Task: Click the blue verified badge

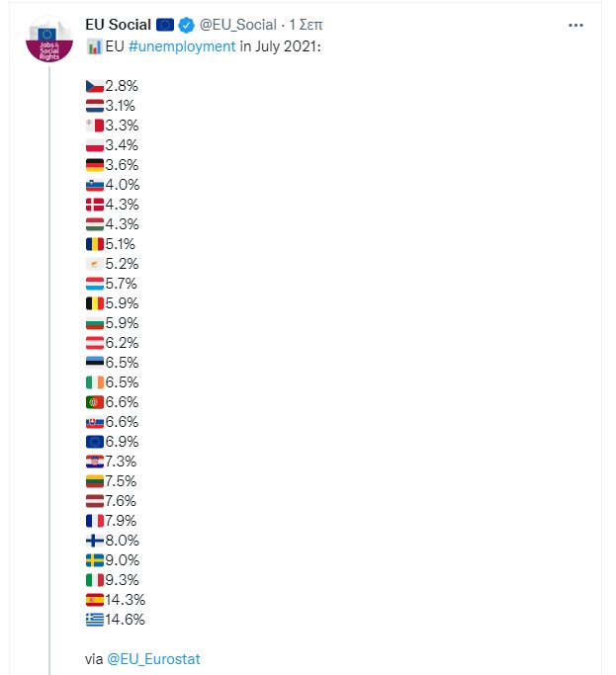Action: click(x=186, y=24)
